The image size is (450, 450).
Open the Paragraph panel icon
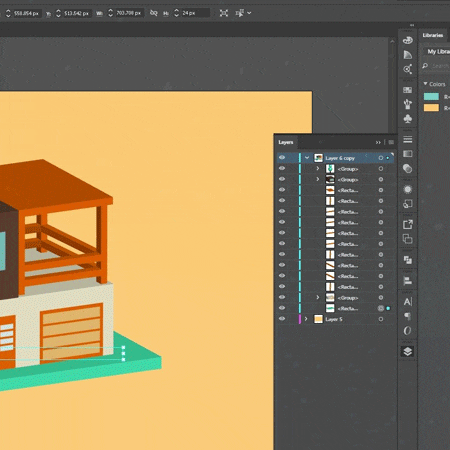(407, 316)
